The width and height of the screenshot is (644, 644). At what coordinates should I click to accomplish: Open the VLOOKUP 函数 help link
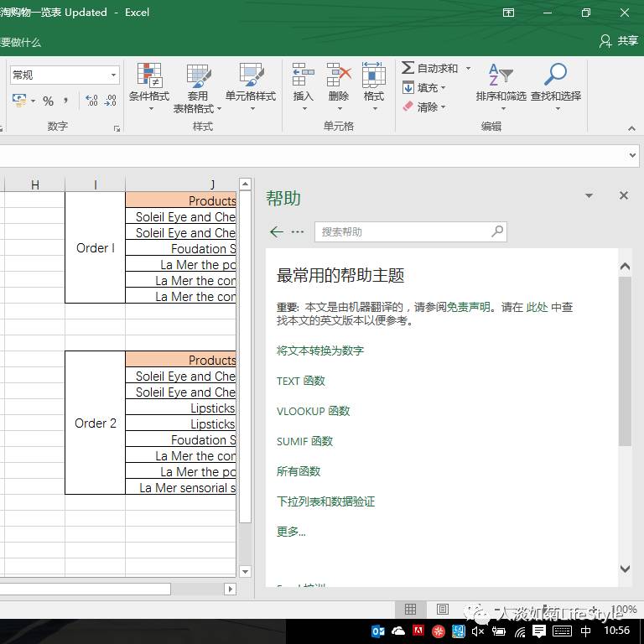pyautogui.click(x=313, y=411)
